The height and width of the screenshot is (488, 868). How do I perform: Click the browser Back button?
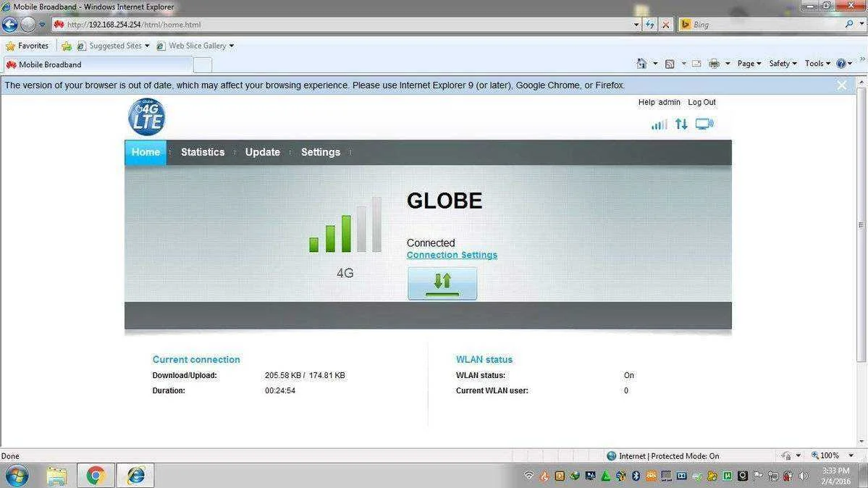pos(9,25)
